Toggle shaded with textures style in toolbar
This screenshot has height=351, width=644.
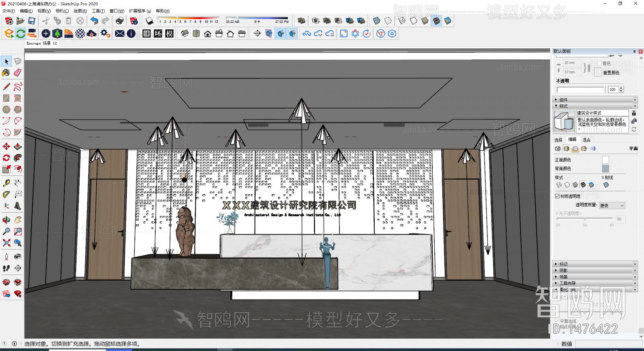coord(436,21)
